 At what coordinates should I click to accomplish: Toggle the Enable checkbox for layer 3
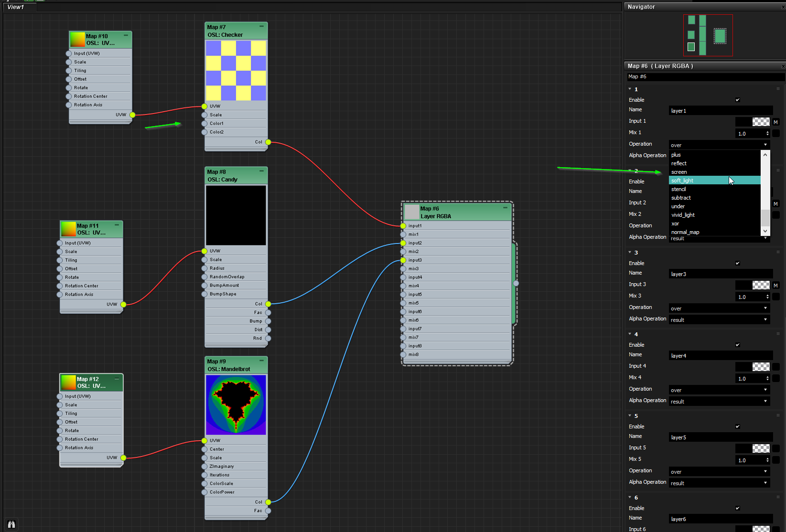738,263
